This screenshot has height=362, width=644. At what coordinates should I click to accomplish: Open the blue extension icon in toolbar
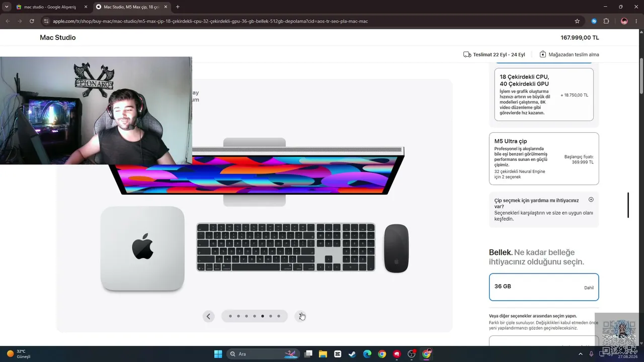click(594, 21)
